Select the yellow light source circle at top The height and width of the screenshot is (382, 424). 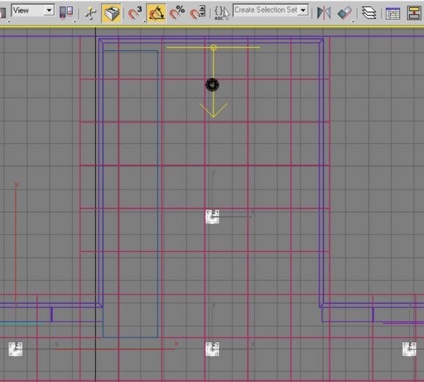[x=214, y=48]
